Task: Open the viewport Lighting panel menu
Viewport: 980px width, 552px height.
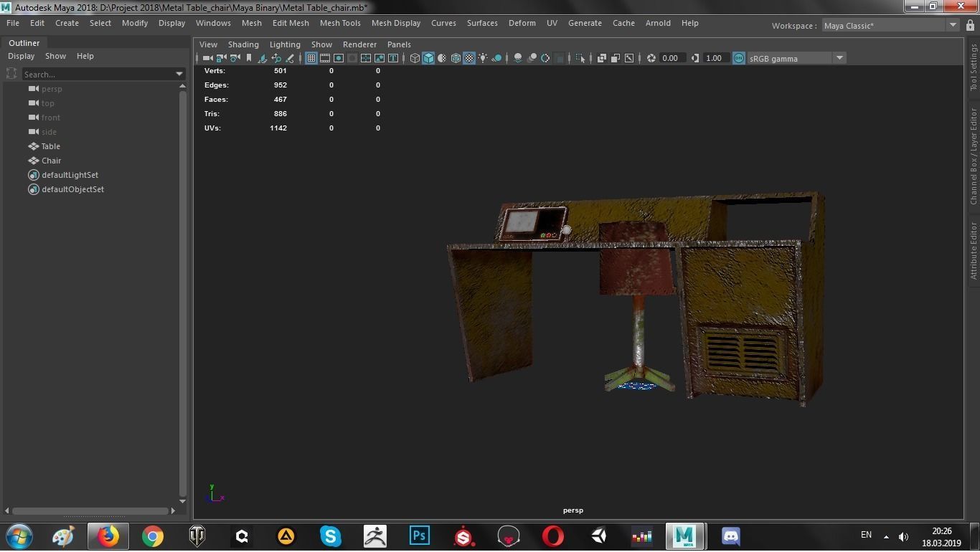Action: [x=285, y=44]
